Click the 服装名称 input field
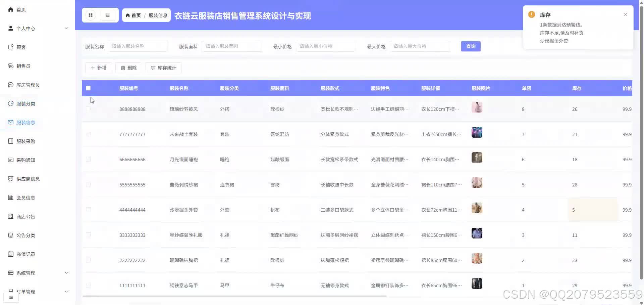 point(138,46)
